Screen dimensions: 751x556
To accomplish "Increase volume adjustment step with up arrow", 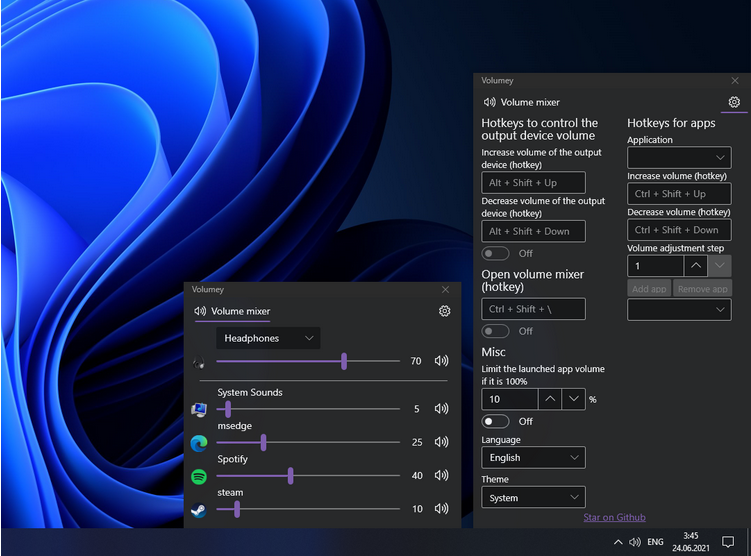I will (x=696, y=266).
